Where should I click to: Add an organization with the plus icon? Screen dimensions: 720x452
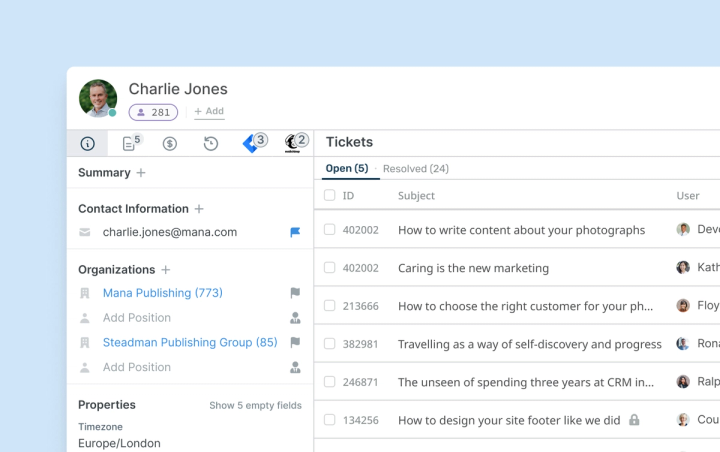pyautogui.click(x=166, y=270)
